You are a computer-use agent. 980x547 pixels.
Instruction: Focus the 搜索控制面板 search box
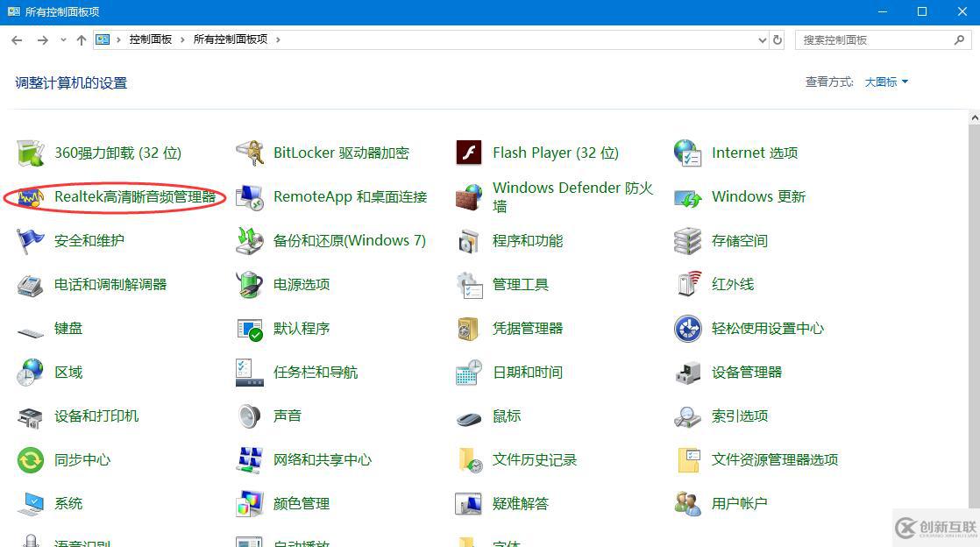[x=883, y=40]
